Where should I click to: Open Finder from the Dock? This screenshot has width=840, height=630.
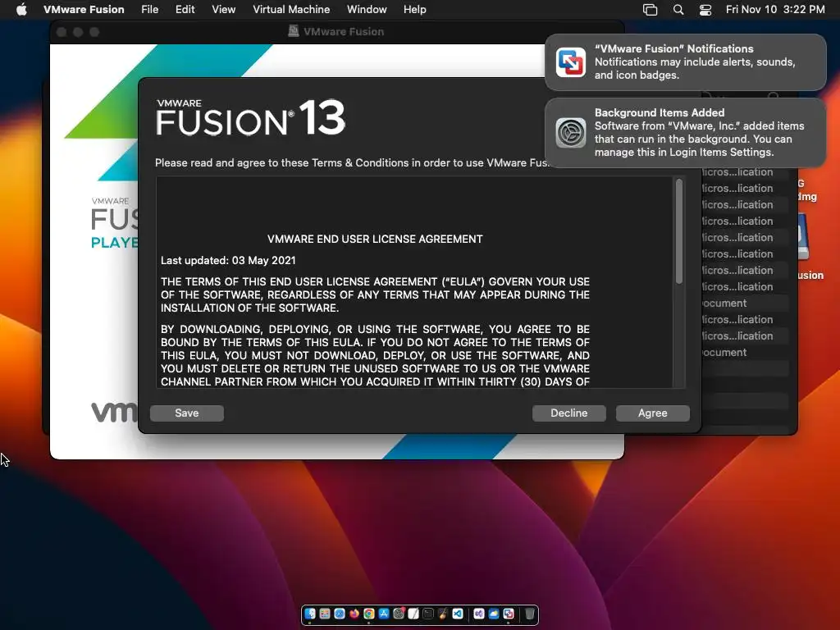(x=309, y=614)
